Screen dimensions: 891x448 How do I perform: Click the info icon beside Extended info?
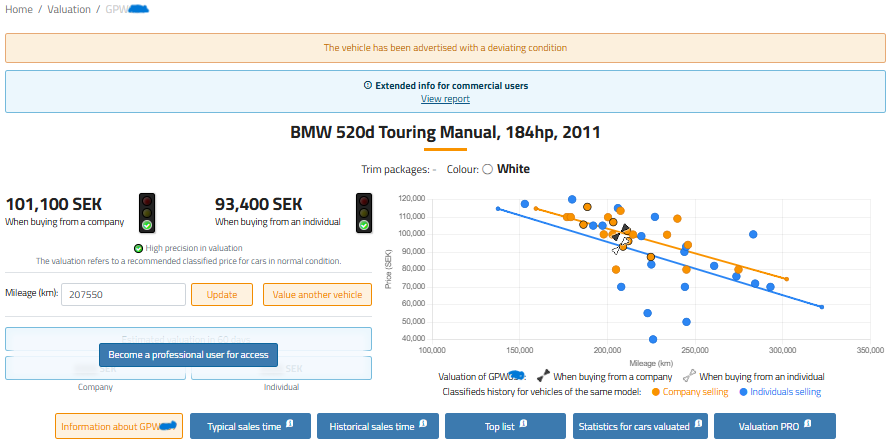pyautogui.click(x=368, y=86)
